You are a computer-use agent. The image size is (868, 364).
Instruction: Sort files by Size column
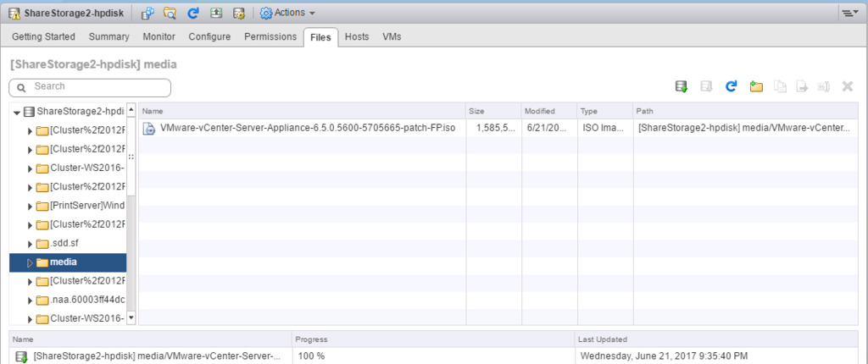click(x=493, y=111)
